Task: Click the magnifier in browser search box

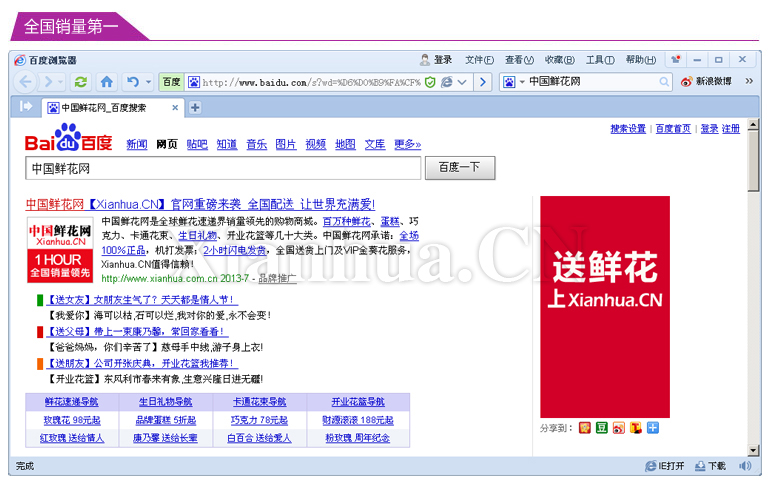Action: 664,82
